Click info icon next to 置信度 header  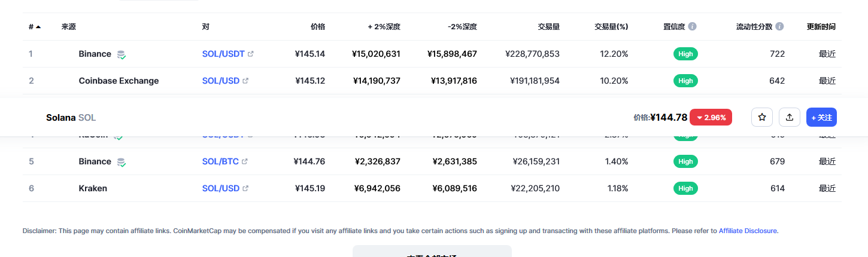click(692, 27)
